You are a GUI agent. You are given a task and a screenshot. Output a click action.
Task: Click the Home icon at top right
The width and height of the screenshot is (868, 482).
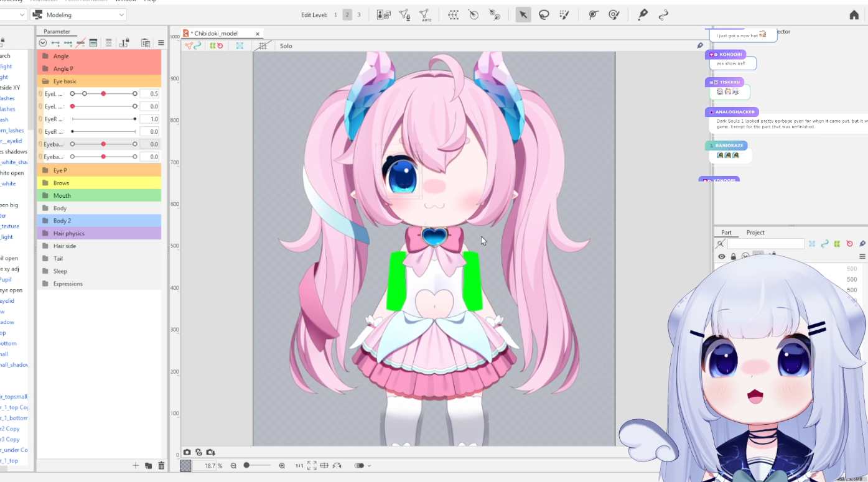854,15
